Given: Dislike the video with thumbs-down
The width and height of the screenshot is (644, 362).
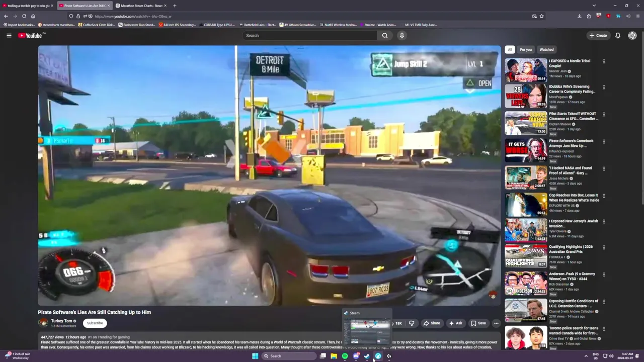Looking at the screenshot, I should [412, 323].
